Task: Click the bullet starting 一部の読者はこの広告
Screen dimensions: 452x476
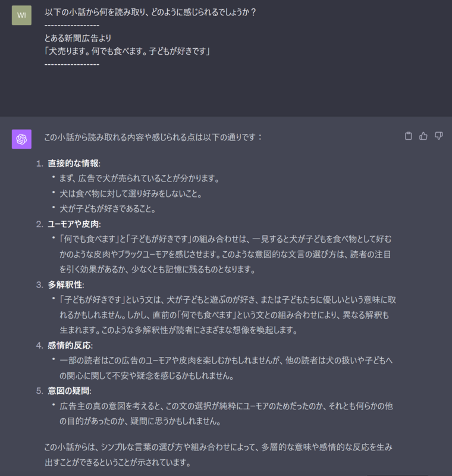Action: click(x=226, y=368)
